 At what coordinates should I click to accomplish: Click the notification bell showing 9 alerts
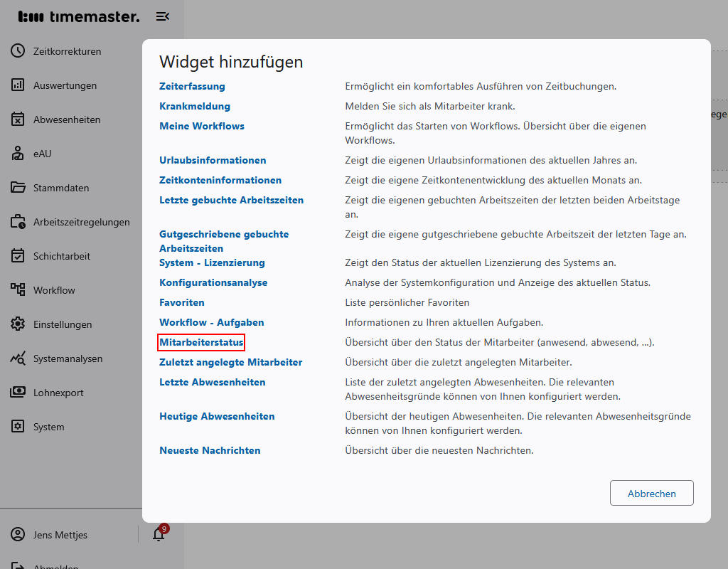click(x=158, y=534)
